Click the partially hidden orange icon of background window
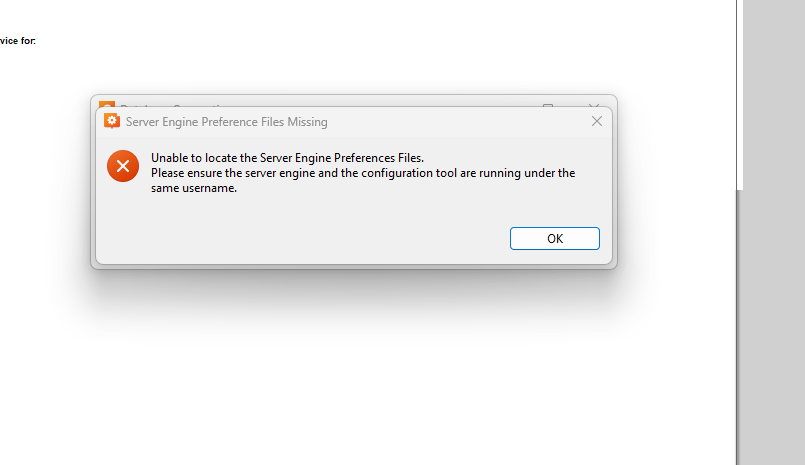 point(106,104)
